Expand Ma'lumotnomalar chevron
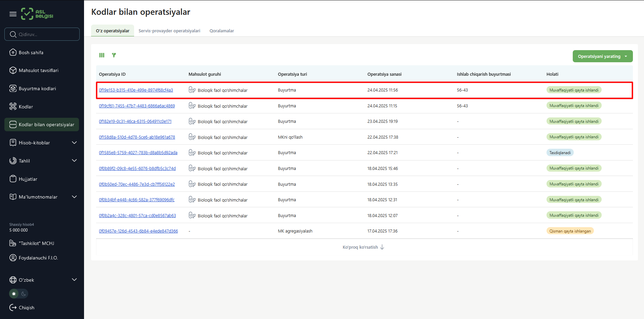644x319 pixels. pyautogui.click(x=74, y=197)
